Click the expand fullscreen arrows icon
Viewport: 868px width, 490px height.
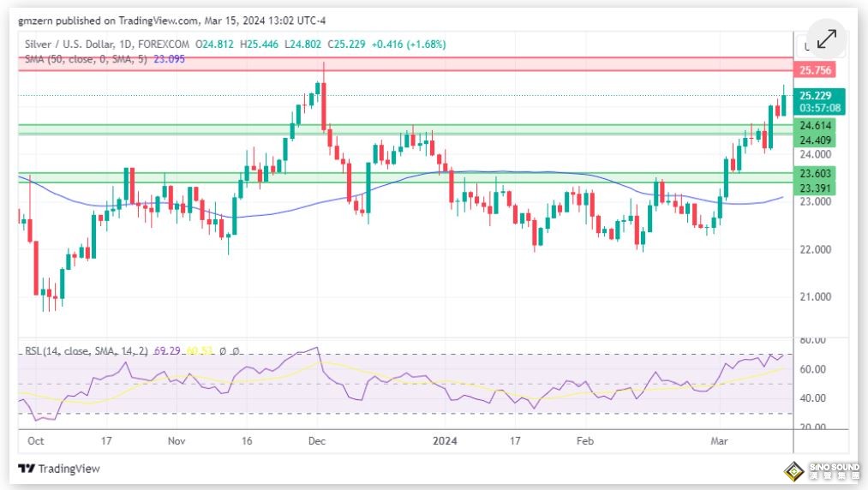pyautogui.click(x=826, y=39)
